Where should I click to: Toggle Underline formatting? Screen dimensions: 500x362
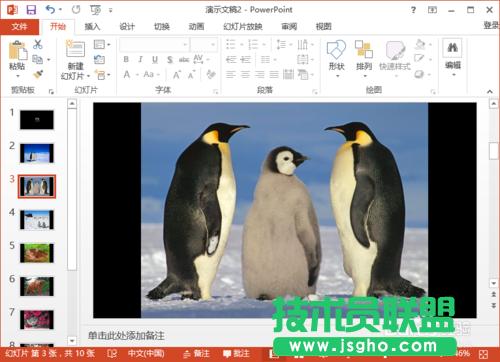click(x=155, y=59)
